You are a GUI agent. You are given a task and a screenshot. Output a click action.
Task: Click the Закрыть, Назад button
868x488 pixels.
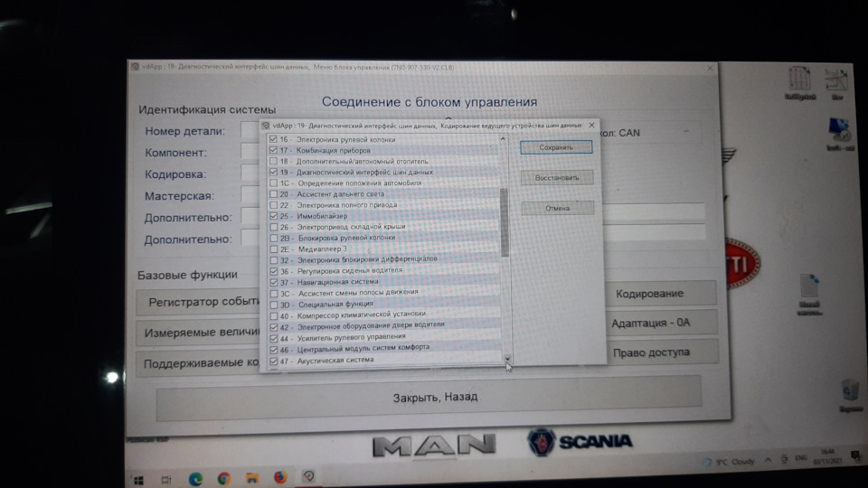[429, 398]
